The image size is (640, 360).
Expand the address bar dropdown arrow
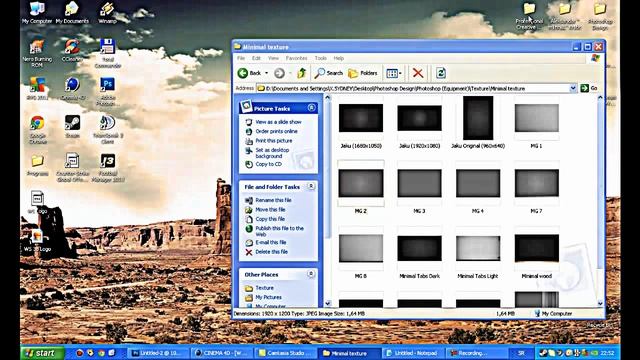click(x=573, y=88)
